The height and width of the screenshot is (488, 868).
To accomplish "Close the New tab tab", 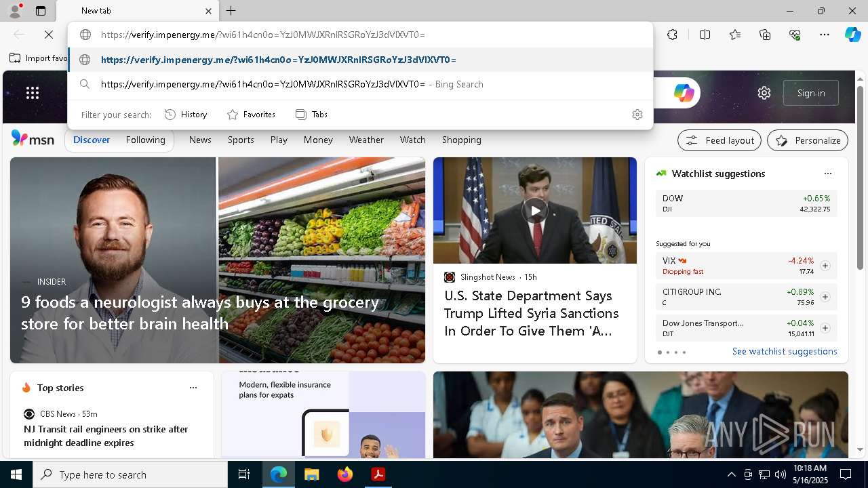I will [208, 11].
